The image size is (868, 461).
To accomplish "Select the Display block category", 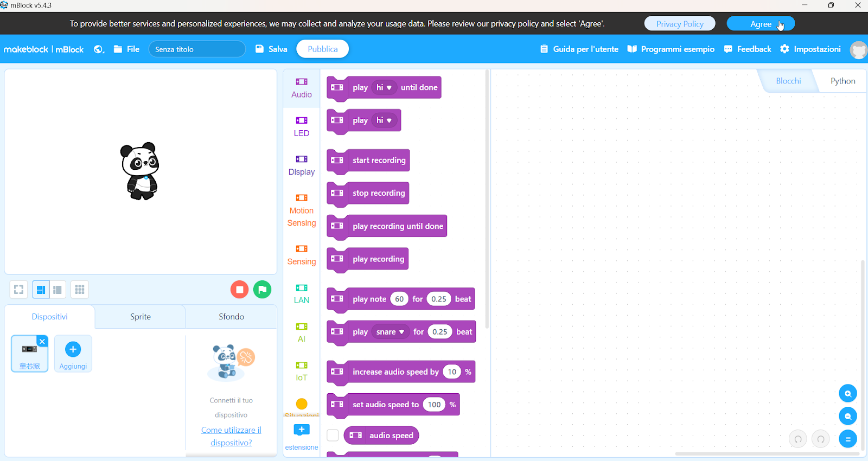I will coord(302,165).
